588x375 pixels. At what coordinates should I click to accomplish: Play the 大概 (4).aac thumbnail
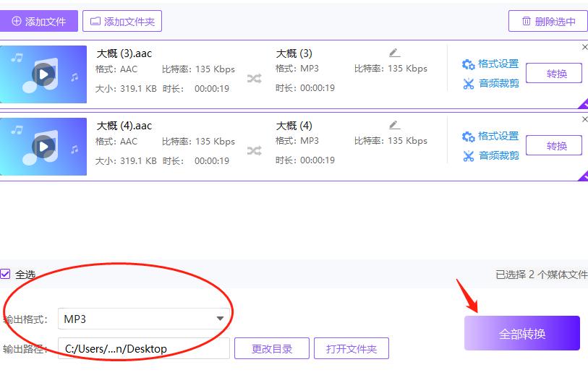pyautogui.click(x=43, y=147)
